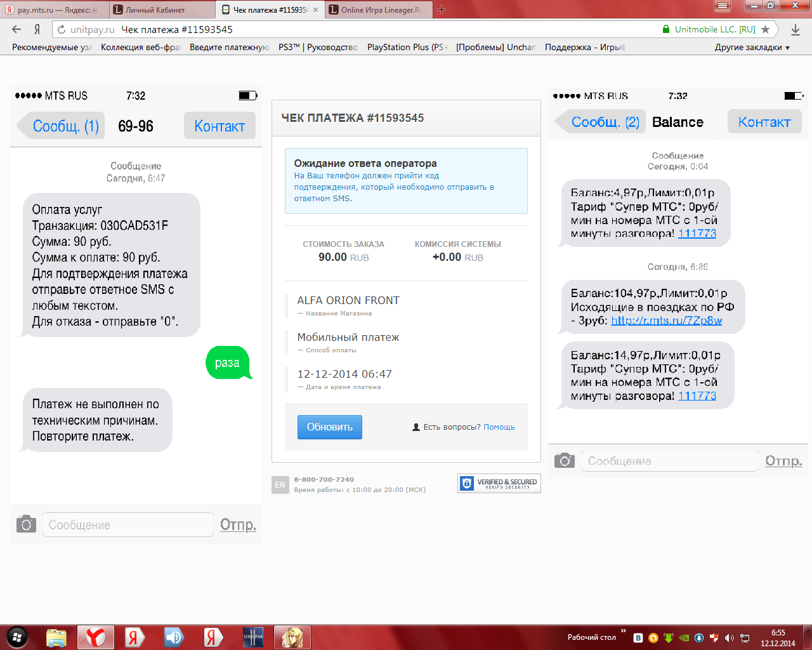The width and height of the screenshot is (812, 650).
Task: Tap the camera icon in the Balance chat
Action: tap(565, 460)
